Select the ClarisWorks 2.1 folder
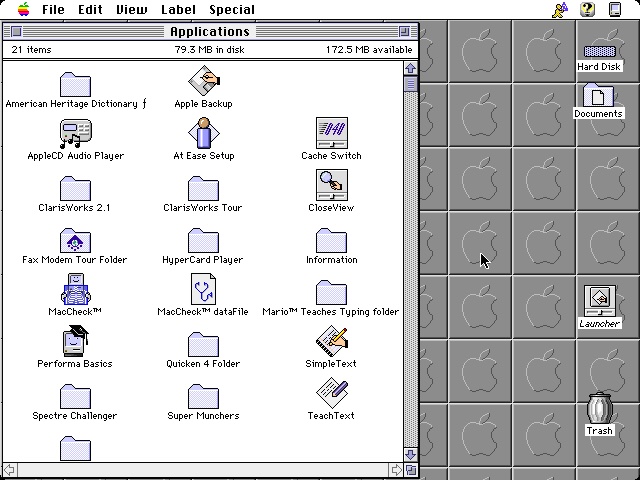 point(75,189)
